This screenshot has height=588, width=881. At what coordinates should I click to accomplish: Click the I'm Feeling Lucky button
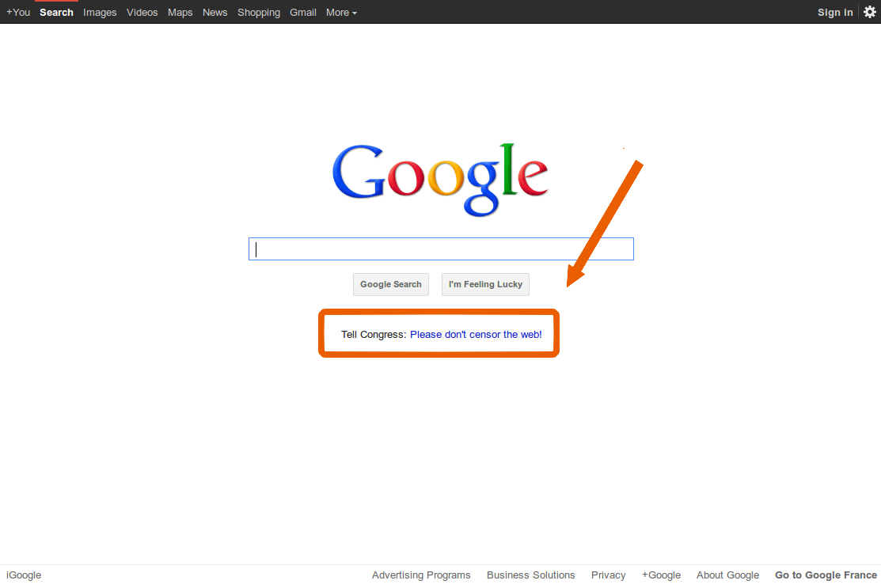click(485, 284)
